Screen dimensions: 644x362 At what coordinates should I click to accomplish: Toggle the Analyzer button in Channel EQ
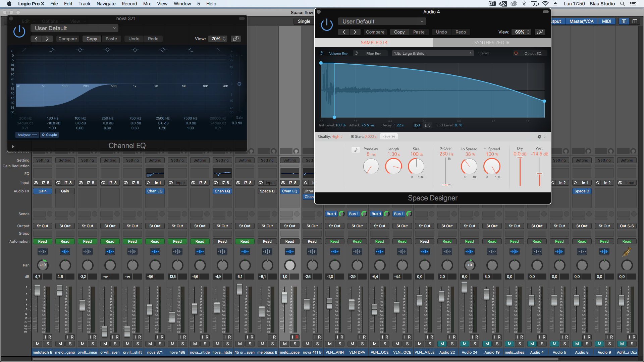pos(27,135)
